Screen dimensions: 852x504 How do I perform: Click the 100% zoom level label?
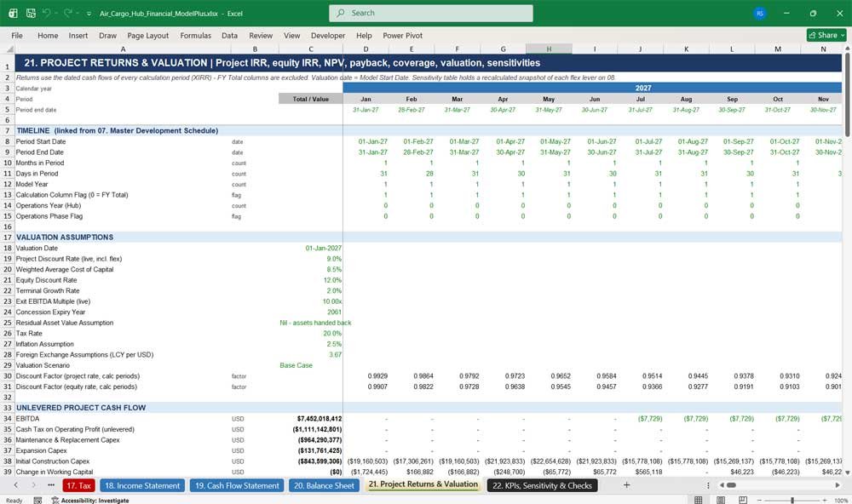tap(841, 501)
